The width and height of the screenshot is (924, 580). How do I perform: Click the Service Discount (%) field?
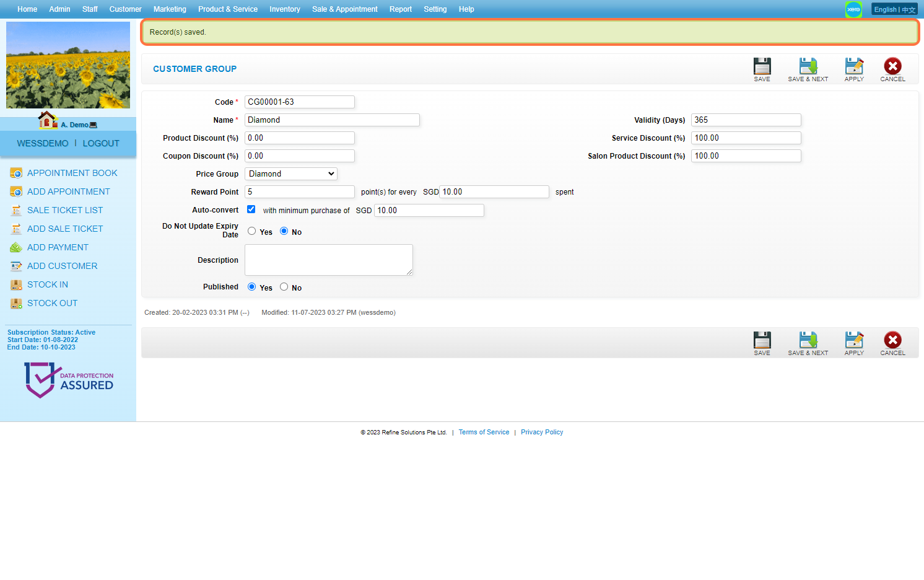[x=746, y=138]
